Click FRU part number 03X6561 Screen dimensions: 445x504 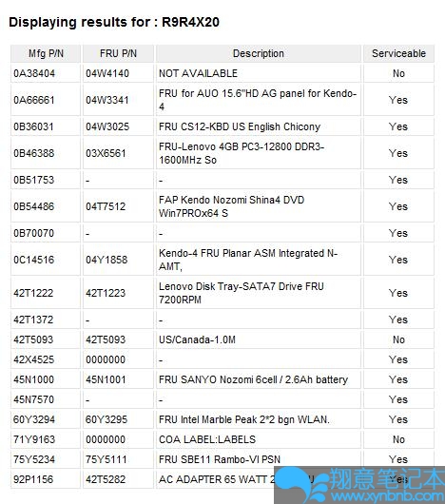[106, 153]
